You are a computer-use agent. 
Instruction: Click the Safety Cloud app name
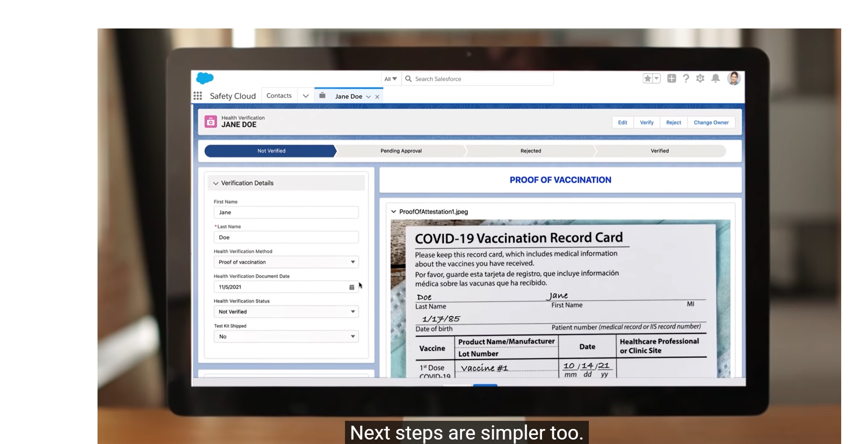[x=233, y=96]
